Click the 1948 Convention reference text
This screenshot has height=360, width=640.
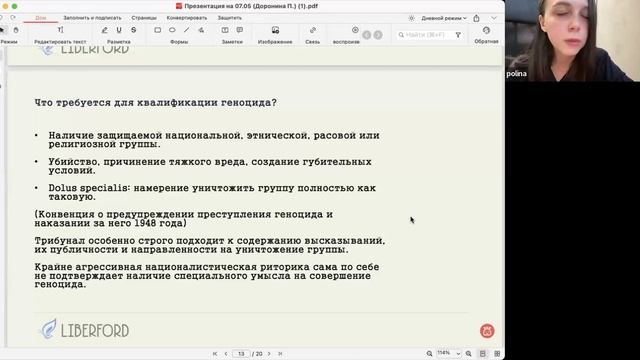point(184,219)
